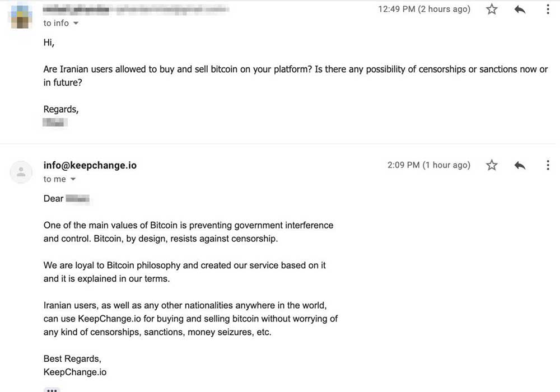Show trimmed content with the ellipsis button
560x392 pixels.
click(x=52, y=390)
